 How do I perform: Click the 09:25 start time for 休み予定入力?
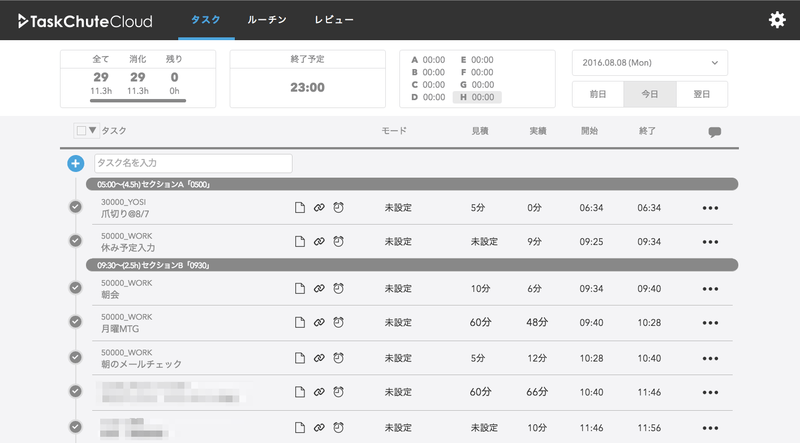[x=591, y=242]
